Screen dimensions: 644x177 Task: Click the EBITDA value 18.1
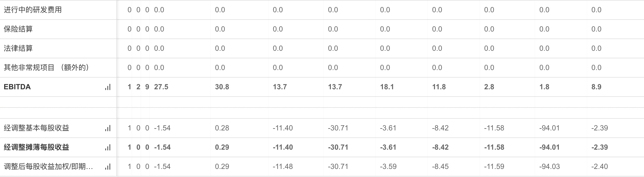click(387, 87)
